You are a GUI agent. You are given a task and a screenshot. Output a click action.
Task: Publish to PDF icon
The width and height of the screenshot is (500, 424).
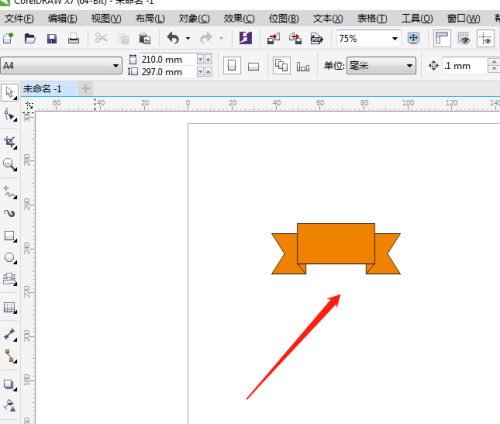point(317,38)
